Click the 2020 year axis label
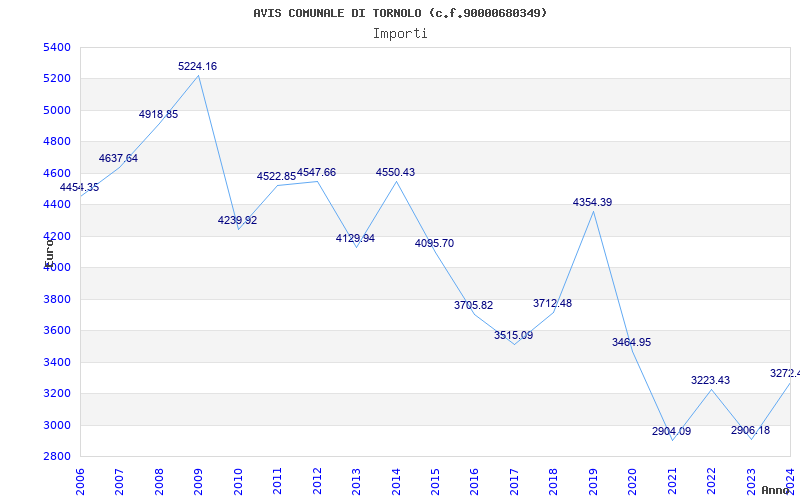Viewport: 800px width, 500px height. [x=633, y=482]
